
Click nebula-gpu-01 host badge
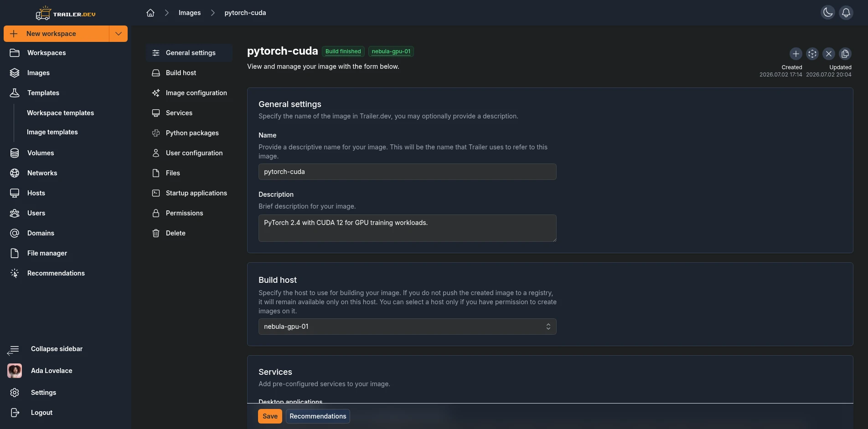(391, 51)
